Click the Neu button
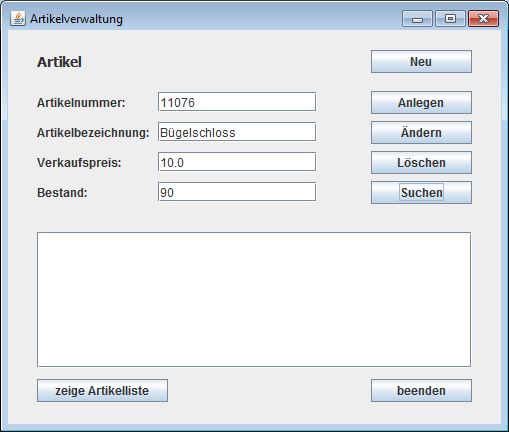The width and height of the screenshot is (509, 432). click(x=421, y=62)
